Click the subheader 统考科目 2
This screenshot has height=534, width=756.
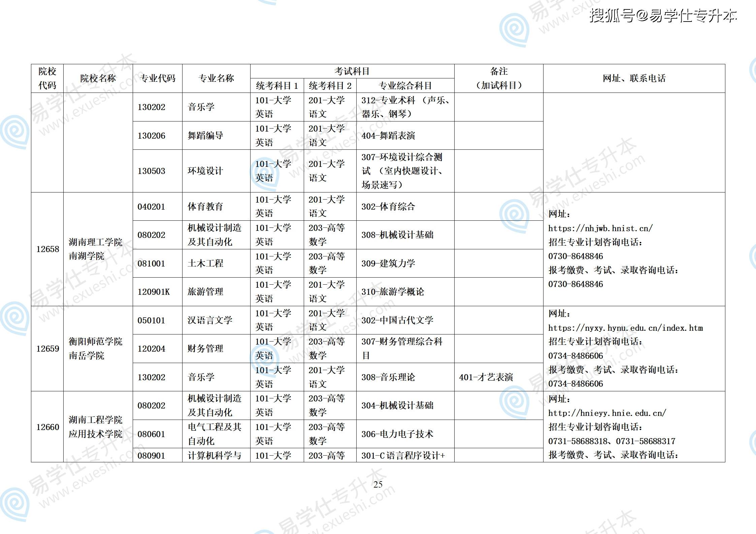pyautogui.click(x=330, y=86)
